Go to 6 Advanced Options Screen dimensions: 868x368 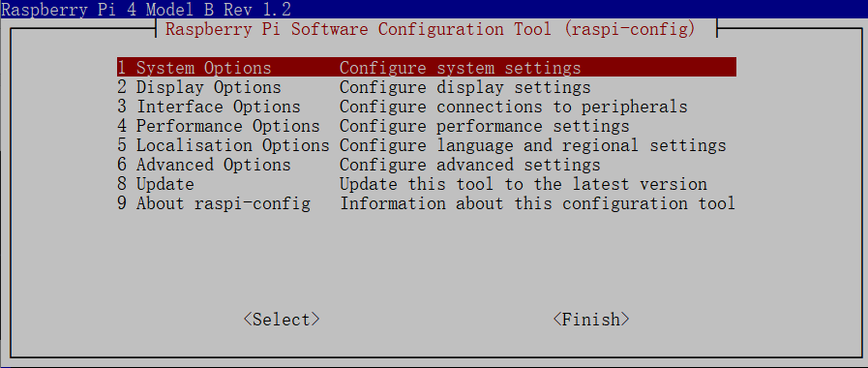(426, 165)
